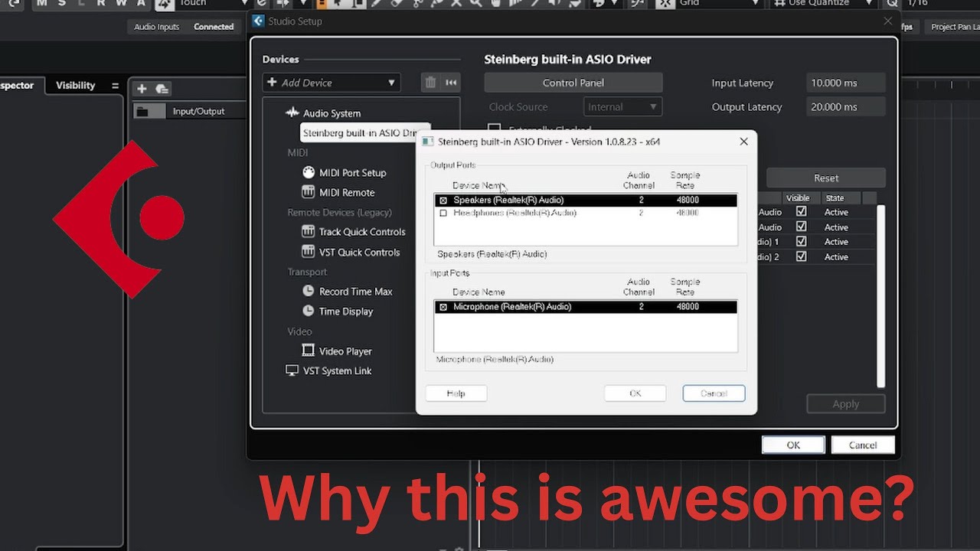Viewport: 980px width, 551px height.
Task: Select the Video Player icon
Action: pyautogui.click(x=308, y=350)
